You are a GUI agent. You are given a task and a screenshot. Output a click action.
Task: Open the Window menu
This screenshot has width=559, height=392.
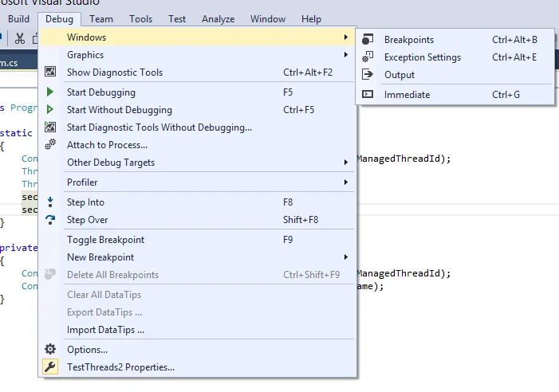tap(268, 19)
